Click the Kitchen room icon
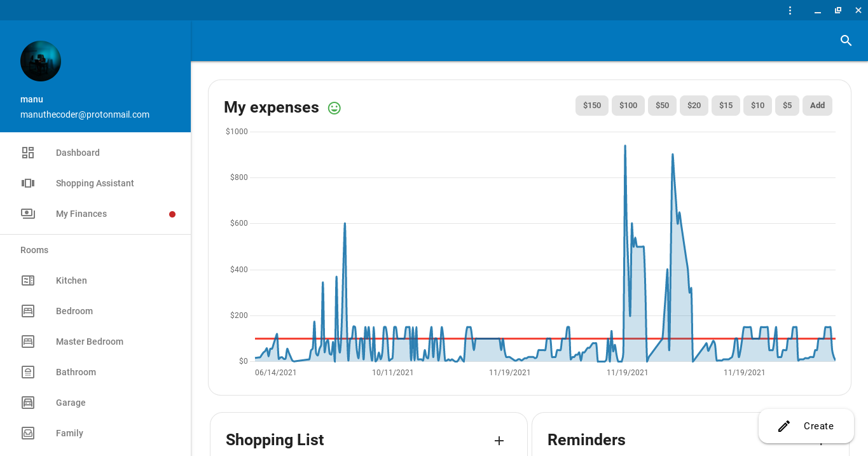Screen dimensions: 868x456 pyautogui.click(x=28, y=280)
